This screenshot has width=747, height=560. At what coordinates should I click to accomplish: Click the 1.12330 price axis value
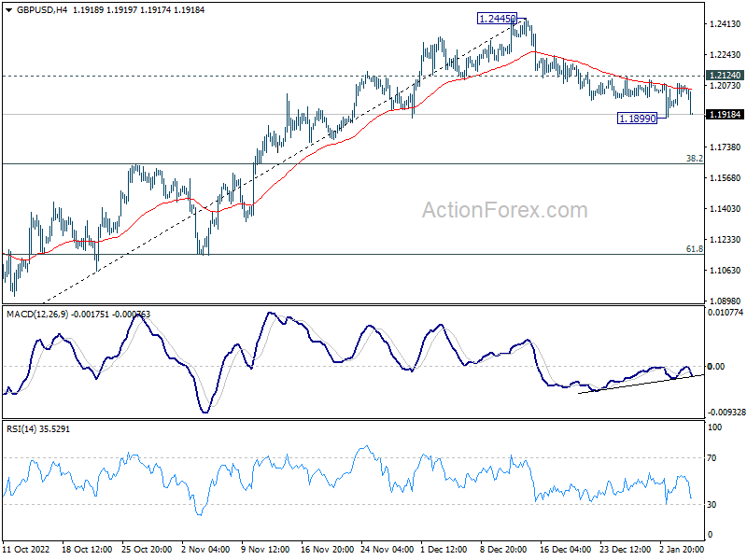pos(726,240)
